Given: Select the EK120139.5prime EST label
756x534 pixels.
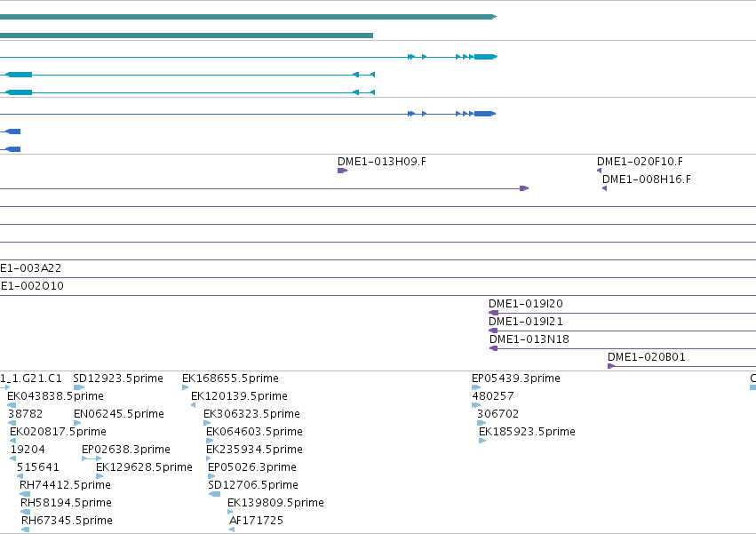Looking at the screenshot, I should click(x=239, y=396).
